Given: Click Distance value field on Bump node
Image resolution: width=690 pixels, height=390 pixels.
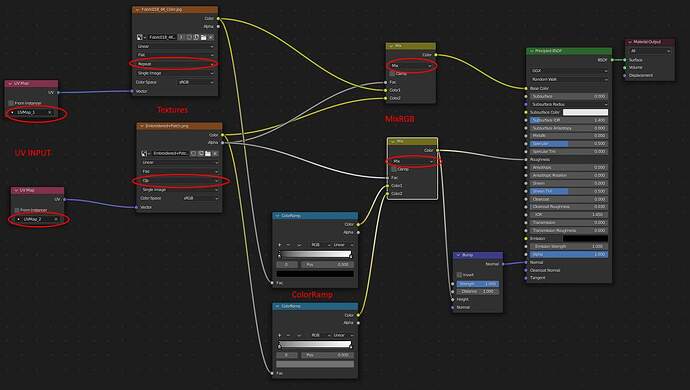Looking at the screenshot, I should pyautogui.click(x=477, y=291).
